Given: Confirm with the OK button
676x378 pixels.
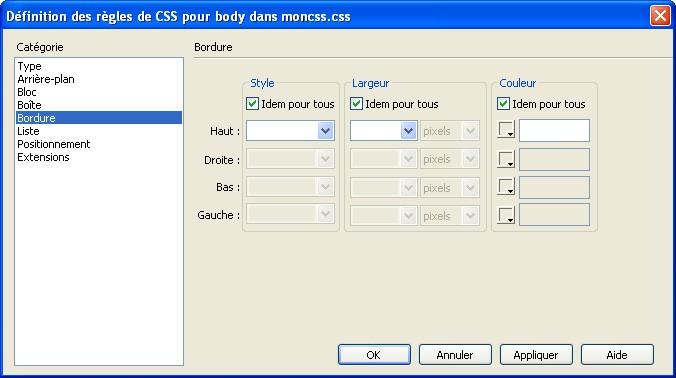Looking at the screenshot, I should [374, 355].
